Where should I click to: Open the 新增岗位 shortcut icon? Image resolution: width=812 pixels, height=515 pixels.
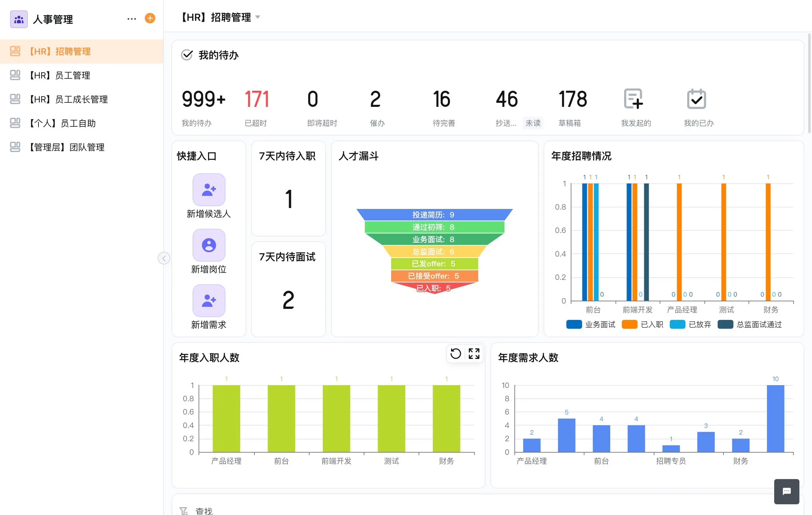click(x=209, y=245)
